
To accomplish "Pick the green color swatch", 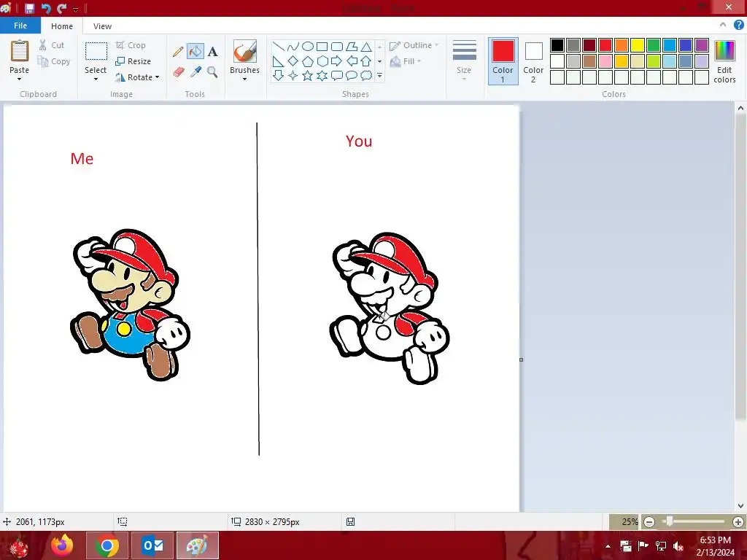I will (654, 45).
